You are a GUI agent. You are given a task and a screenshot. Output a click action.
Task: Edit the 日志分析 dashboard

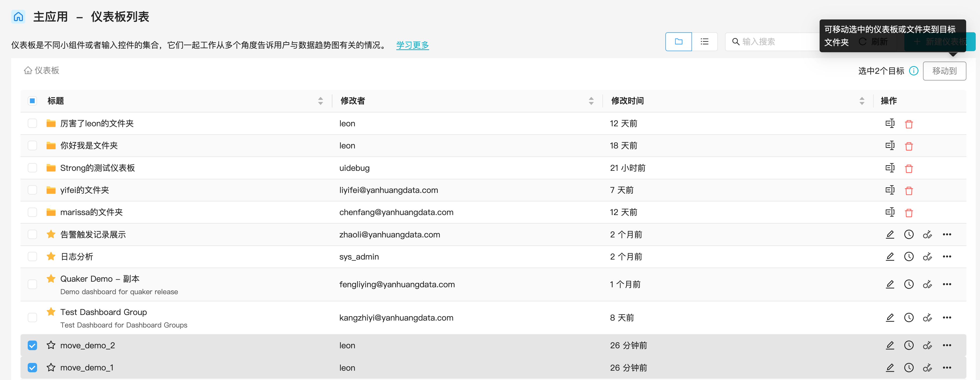[x=890, y=257]
